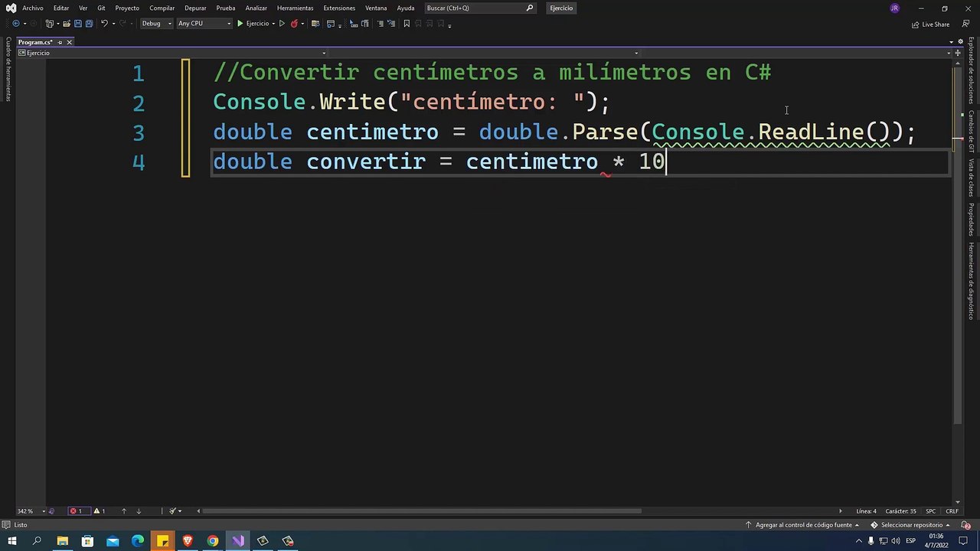This screenshot has height=551, width=980.
Task: Expand the code cleanup dropdown arrow
Action: coord(180,511)
